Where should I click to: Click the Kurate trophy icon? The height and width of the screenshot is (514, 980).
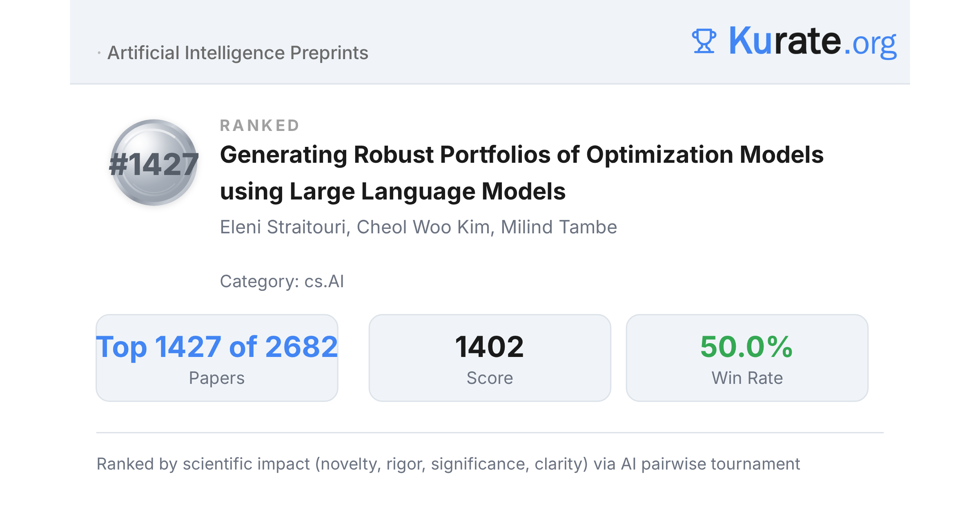coord(704,41)
